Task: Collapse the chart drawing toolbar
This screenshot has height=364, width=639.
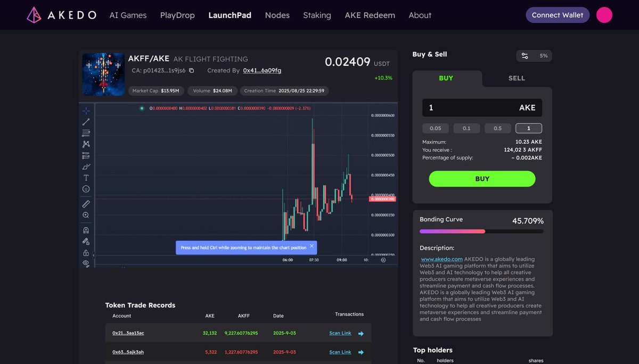Action: coord(94,255)
